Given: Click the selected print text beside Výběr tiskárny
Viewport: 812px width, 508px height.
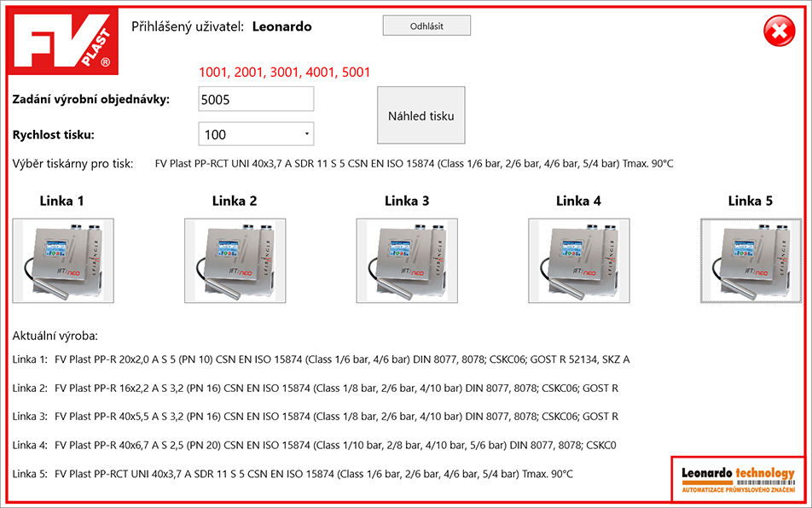Looking at the screenshot, I should [x=414, y=163].
